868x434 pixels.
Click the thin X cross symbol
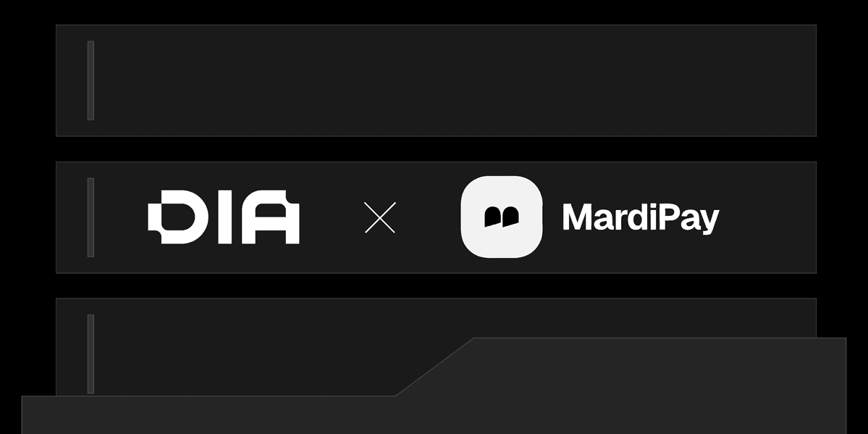380,217
